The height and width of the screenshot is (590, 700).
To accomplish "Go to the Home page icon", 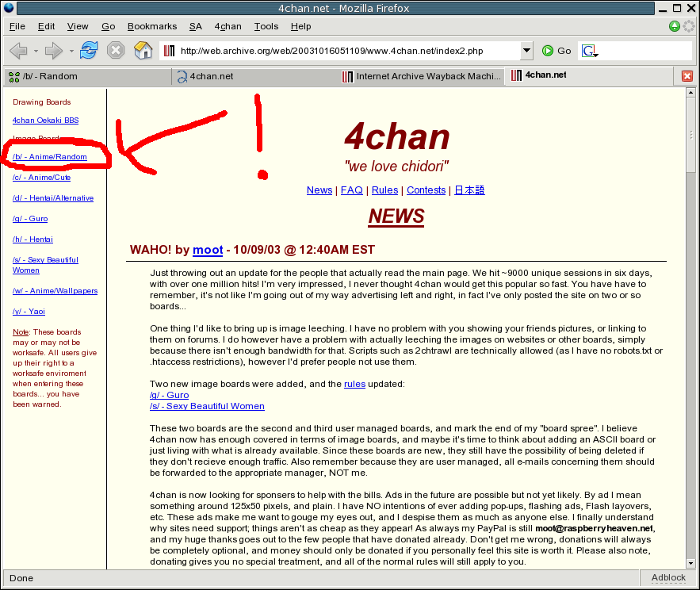I will pyautogui.click(x=143, y=50).
